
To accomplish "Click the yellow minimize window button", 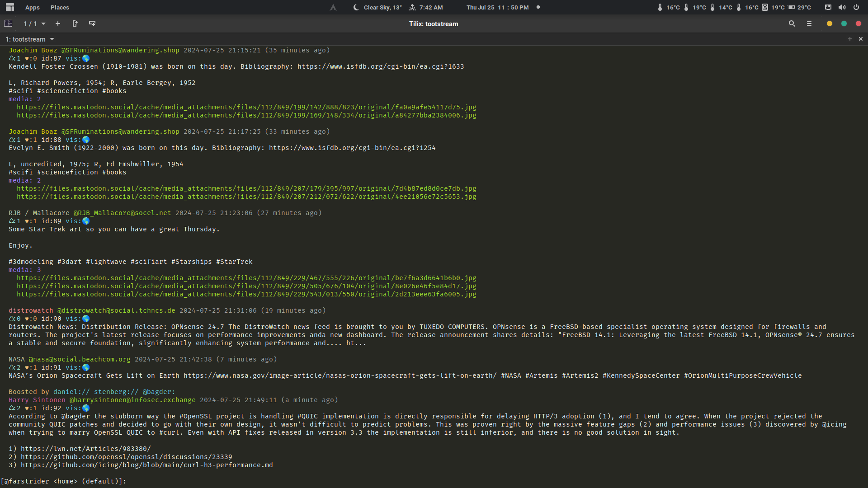I will [x=830, y=23].
